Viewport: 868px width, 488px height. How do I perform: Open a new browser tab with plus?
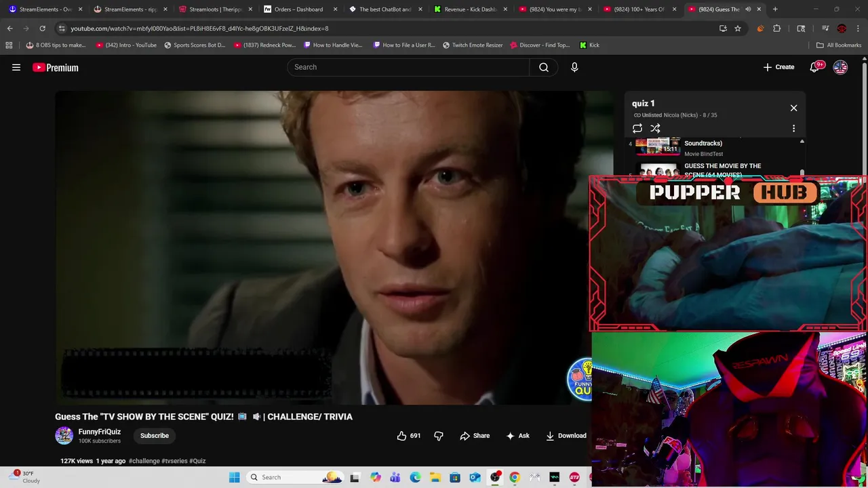pos(775,9)
